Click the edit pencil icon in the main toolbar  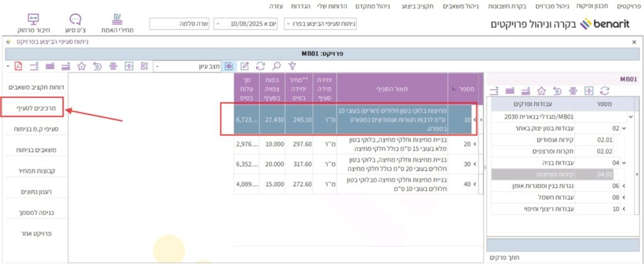[x=245, y=65]
